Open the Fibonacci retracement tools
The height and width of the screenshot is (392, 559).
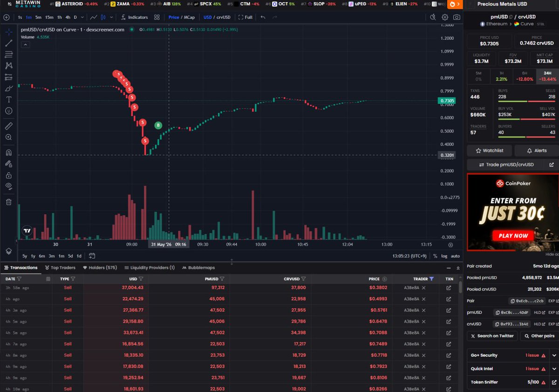[x=8, y=54]
